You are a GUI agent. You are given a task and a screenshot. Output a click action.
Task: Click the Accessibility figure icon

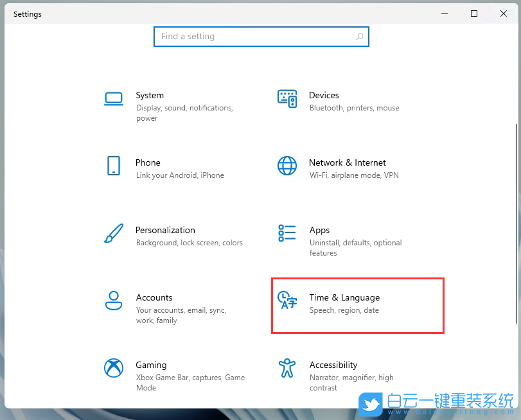pos(287,368)
